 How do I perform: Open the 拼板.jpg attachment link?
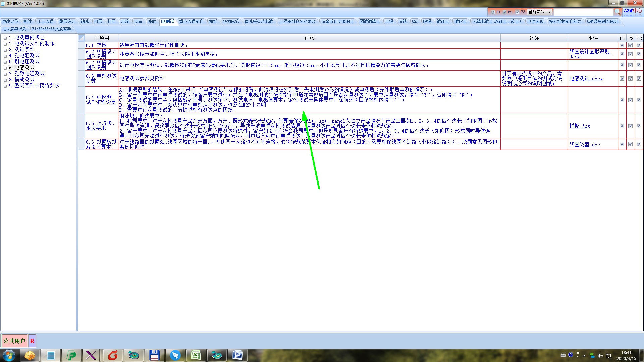tap(579, 126)
